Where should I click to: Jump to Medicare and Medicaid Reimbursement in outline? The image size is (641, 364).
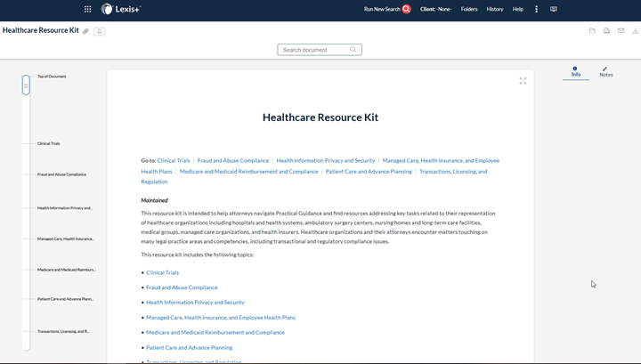(x=67, y=270)
